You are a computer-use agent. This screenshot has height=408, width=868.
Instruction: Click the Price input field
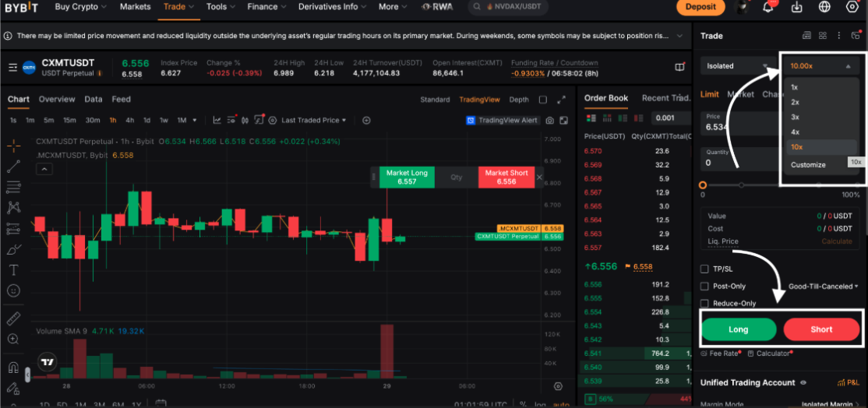[741, 123]
